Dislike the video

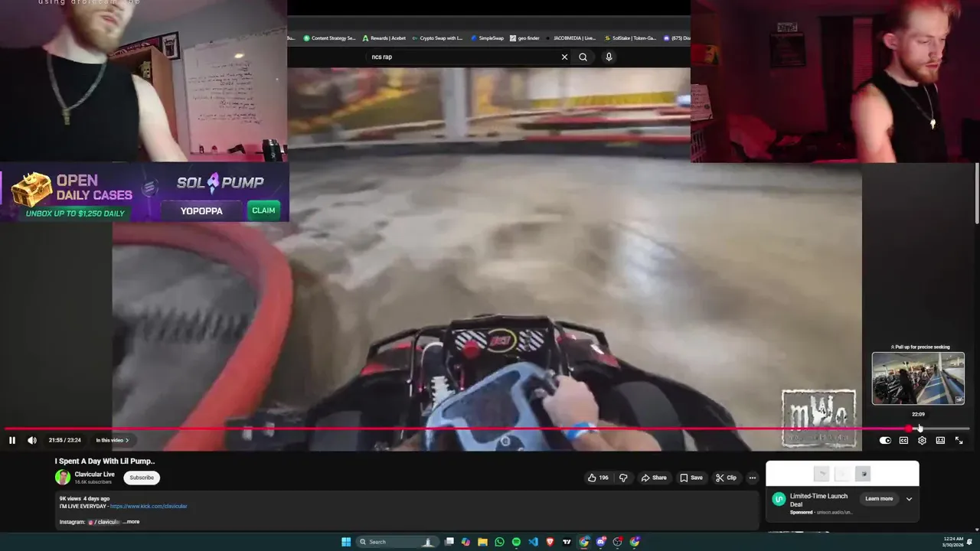click(623, 478)
